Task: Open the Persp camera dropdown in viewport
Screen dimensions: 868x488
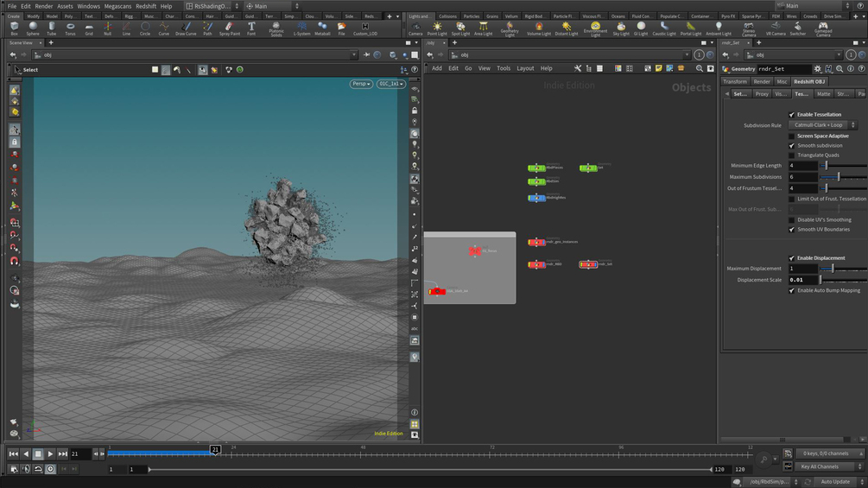Action: [x=361, y=84]
